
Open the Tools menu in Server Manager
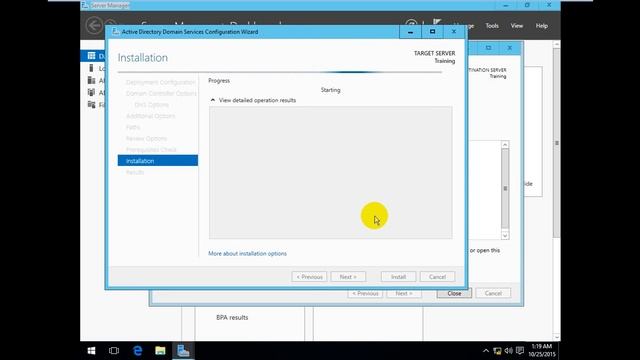coord(492,26)
